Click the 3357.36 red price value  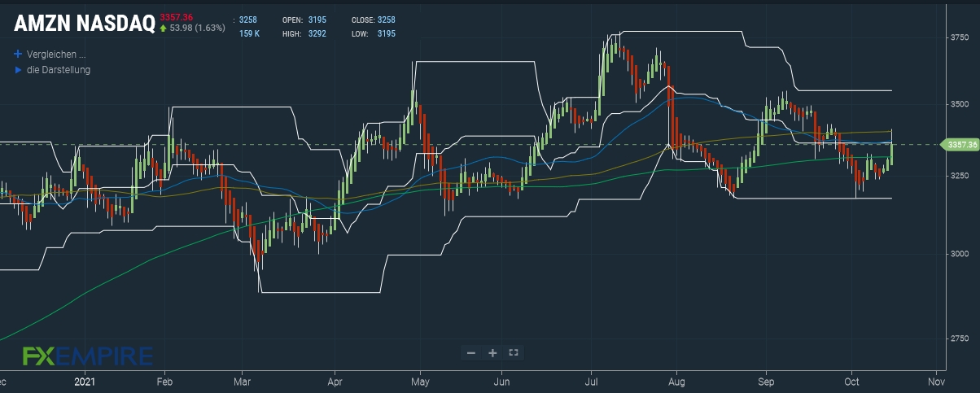[x=177, y=17]
